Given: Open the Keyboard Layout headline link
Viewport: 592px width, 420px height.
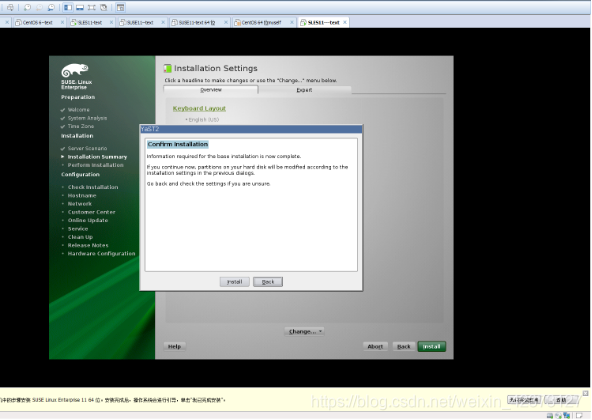Looking at the screenshot, I should [199, 108].
